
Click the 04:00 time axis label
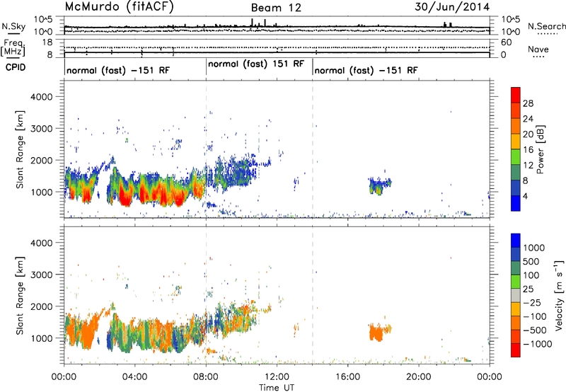pyautogui.click(x=135, y=377)
